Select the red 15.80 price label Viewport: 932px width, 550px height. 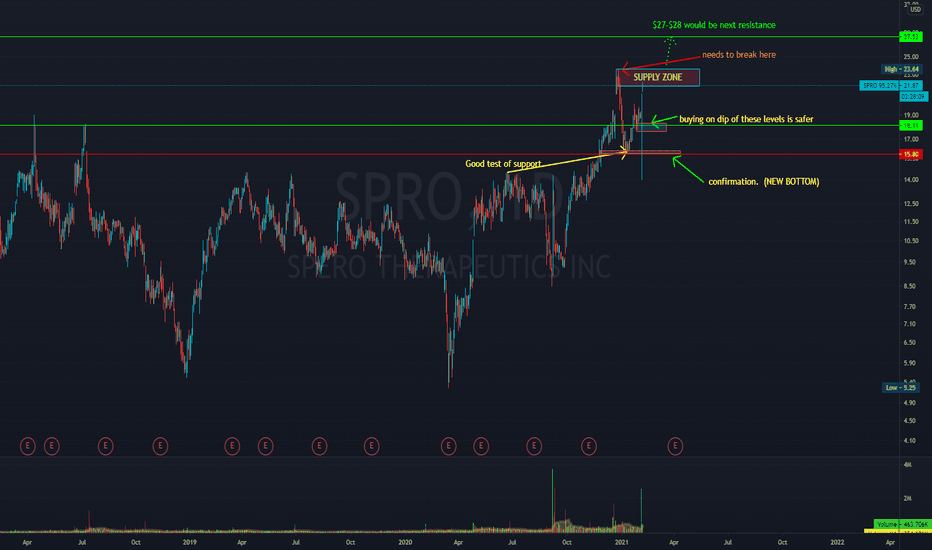click(x=911, y=154)
